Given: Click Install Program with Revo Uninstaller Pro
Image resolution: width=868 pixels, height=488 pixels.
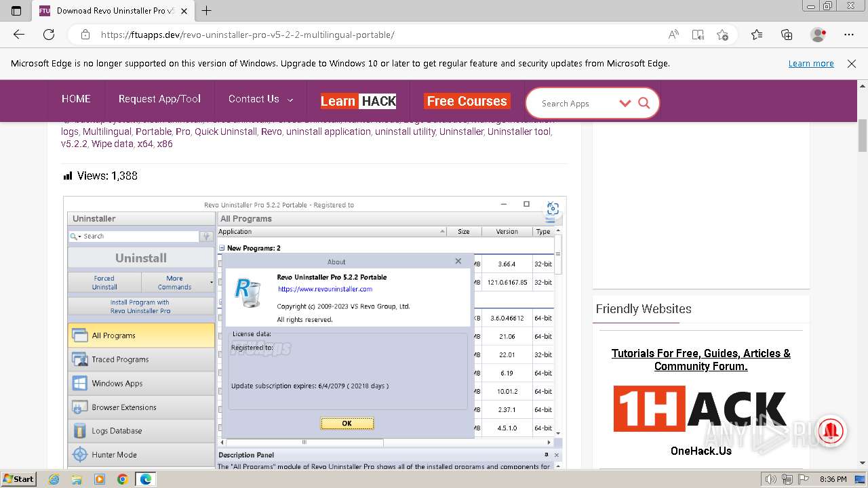Looking at the screenshot, I should point(140,306).
